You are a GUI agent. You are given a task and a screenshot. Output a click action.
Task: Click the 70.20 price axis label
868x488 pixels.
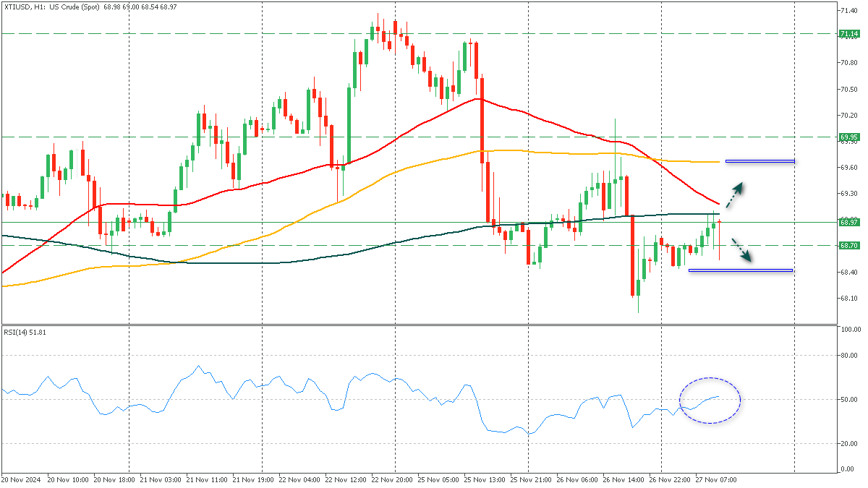click(x=849, y=115)
